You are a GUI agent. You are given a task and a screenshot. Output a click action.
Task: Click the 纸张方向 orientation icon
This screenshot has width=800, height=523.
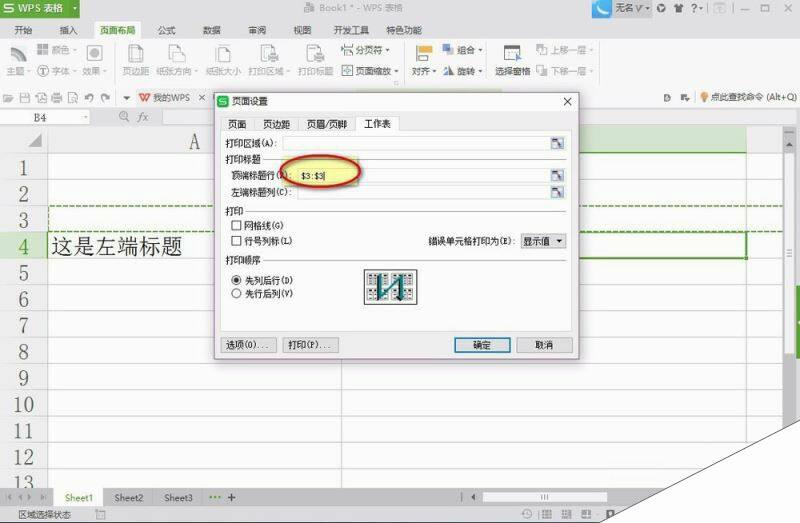pyautogui.click(x=177, y=54)
